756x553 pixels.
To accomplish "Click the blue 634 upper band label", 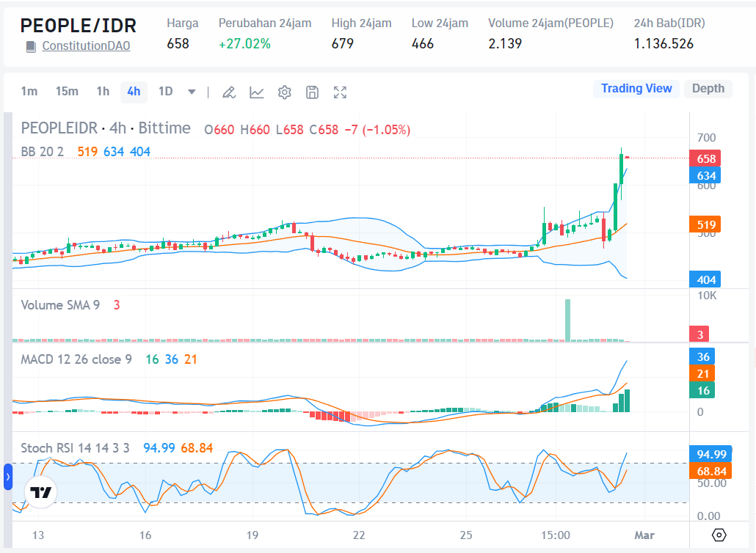I will pyautogui.click(x=705, y=176).
